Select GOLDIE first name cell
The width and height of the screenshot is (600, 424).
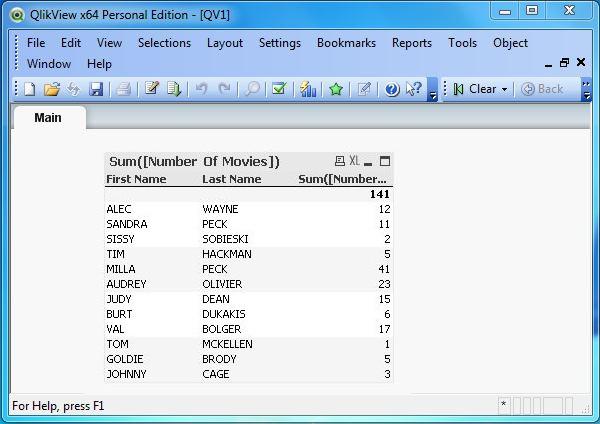125,359
